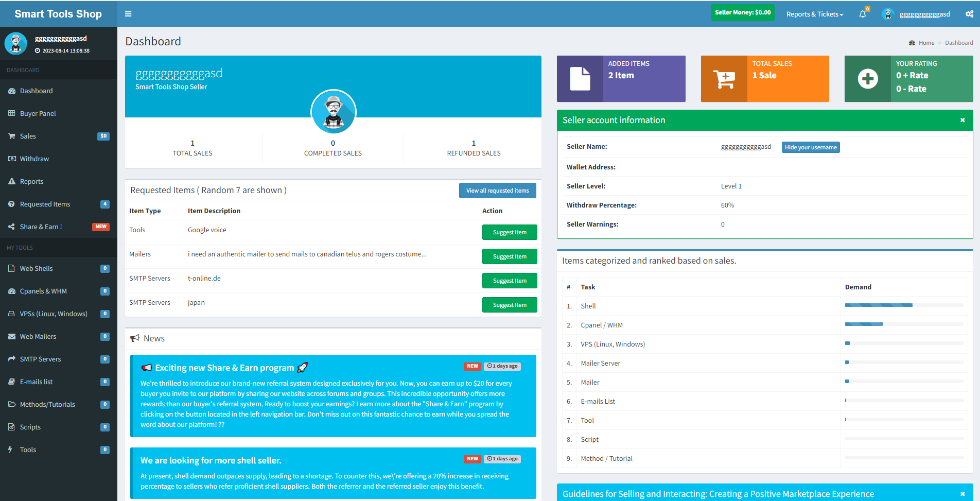Click the Method / Tutorial task row
This screenshot has height=501, width=980.
765,458
